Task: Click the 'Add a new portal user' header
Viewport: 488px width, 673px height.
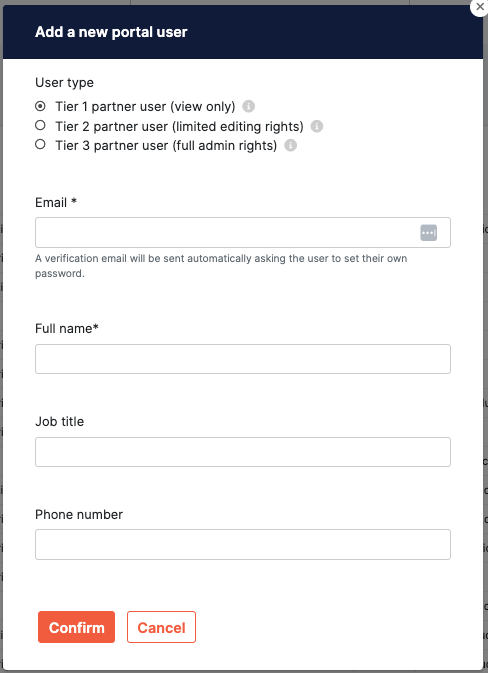Action: (x=111, y=32)
